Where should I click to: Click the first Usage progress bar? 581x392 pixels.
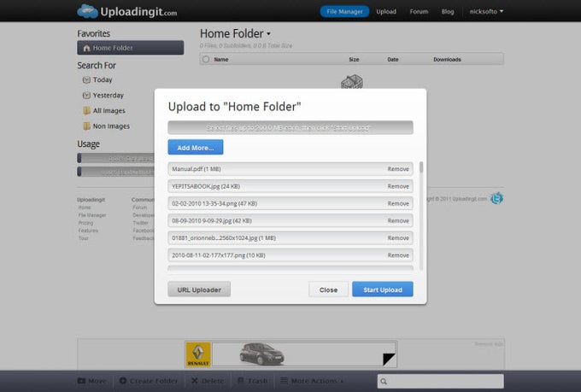pos(115,158)
